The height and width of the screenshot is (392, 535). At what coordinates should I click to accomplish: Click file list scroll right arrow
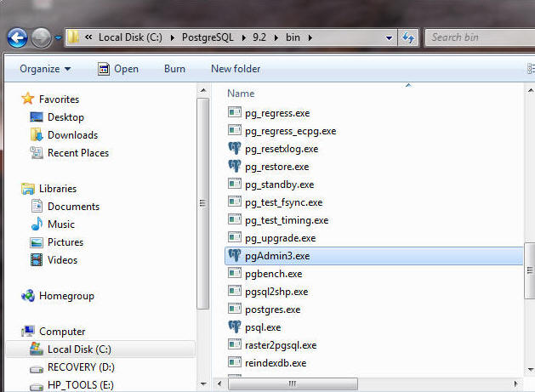point(516,383)
